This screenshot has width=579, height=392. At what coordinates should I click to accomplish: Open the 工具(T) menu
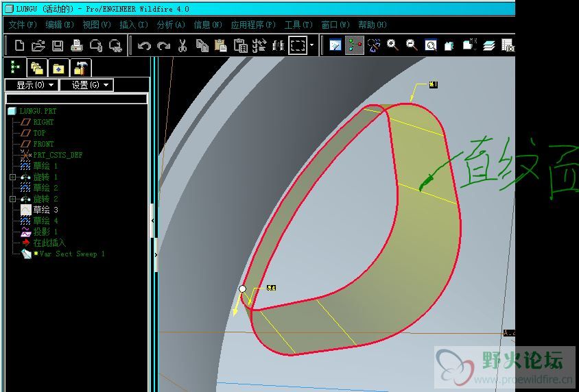pyautogui.click(x=298, y=25)
